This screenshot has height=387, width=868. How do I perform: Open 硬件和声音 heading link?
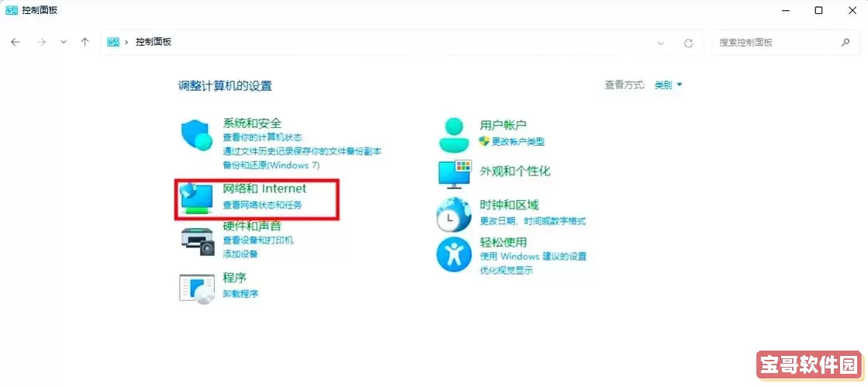(252, 226)
